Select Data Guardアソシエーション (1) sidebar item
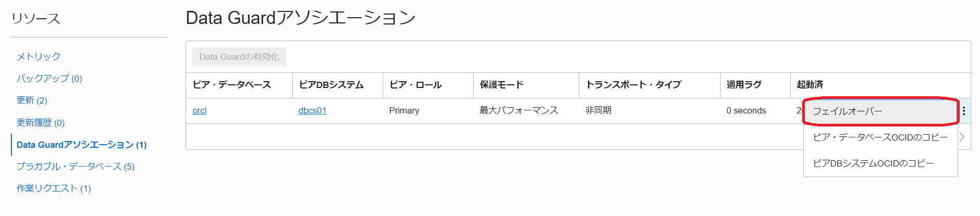 (x=82, y=145)
